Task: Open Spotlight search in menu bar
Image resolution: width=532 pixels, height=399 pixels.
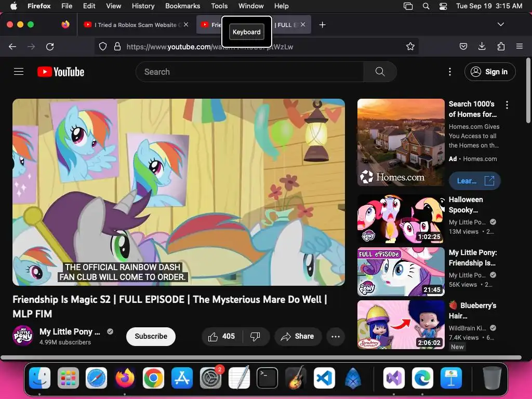Action: point(426,6)
